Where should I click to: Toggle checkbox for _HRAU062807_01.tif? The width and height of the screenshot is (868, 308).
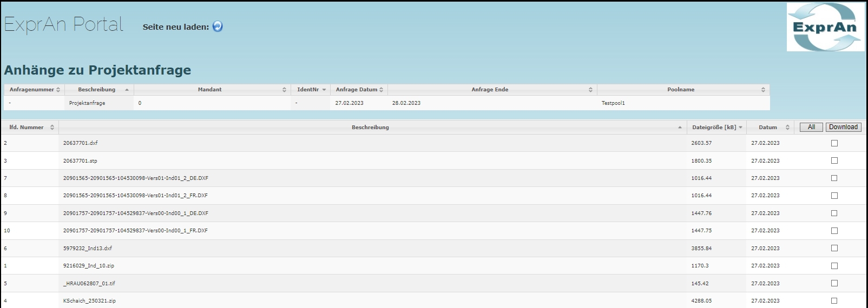click(834, 283)
